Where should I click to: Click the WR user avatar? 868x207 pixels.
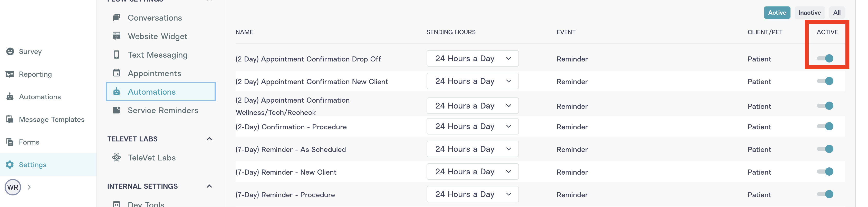coord(13,187)
